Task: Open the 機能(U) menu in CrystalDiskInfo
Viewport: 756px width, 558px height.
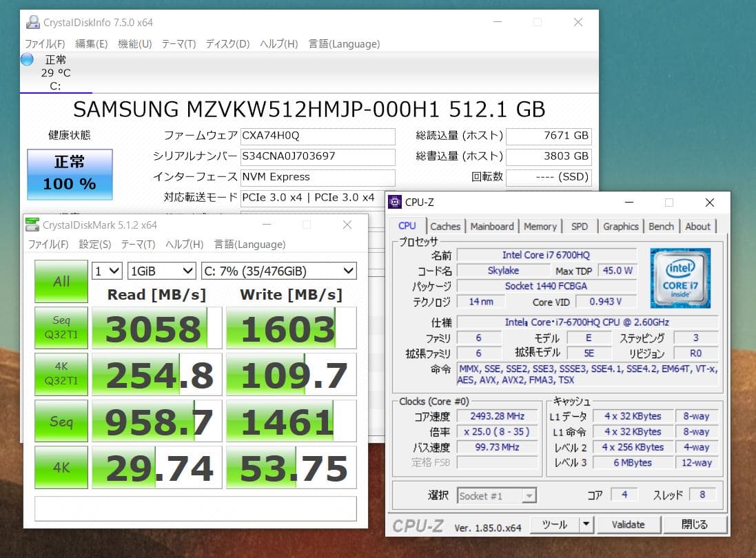Action: [134, 44]
